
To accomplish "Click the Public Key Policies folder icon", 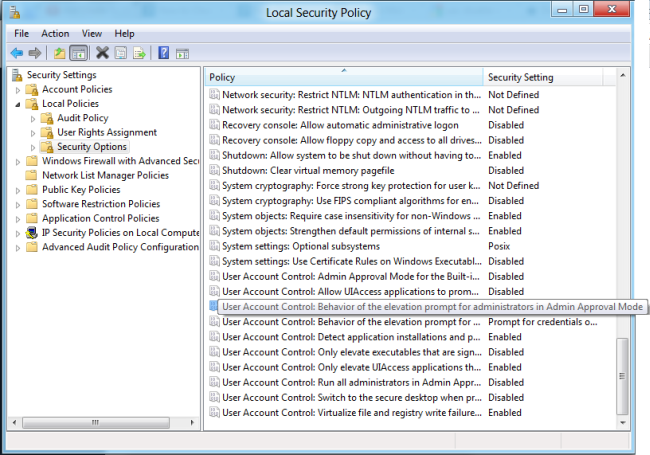I will [x=31, y=190].
